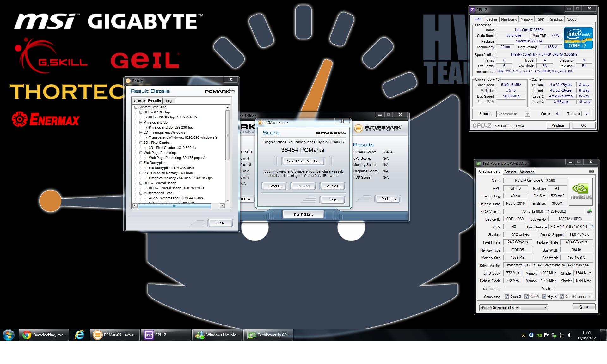Screen dimensions: 607x364
Task: Select the Audio Compression 8279.440 KB/s row
Action: click(x=176, y=198)
